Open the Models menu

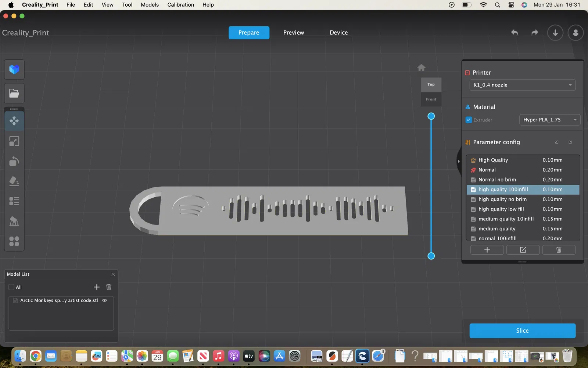tap(150, 5)
